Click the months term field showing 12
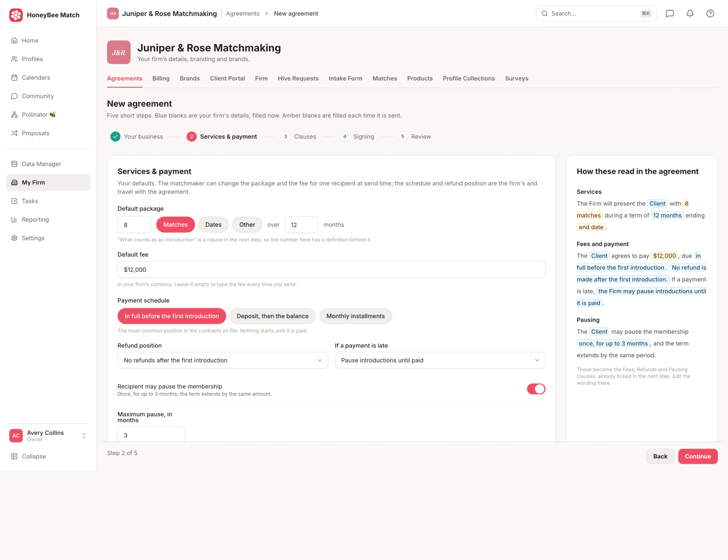 (301, 225)
